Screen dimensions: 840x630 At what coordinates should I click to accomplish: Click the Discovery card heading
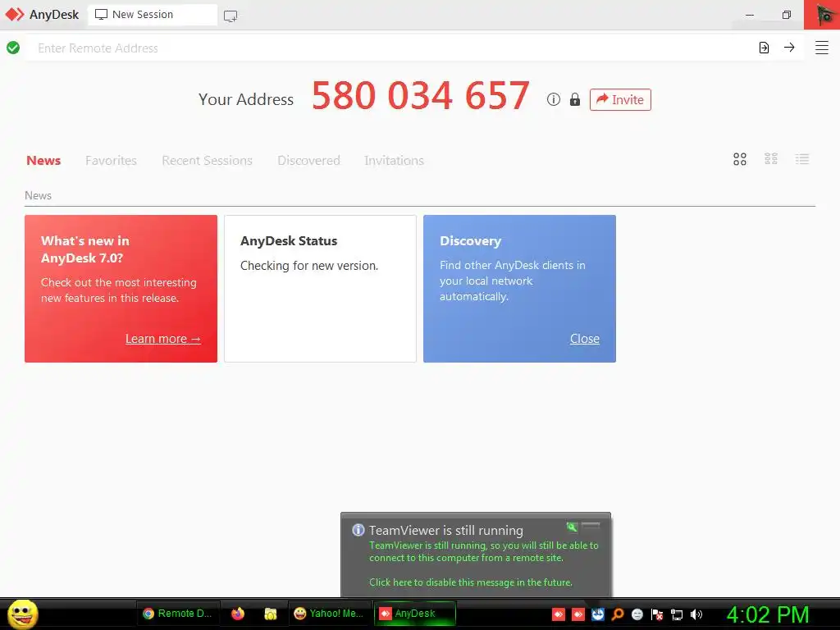pyautogui.click(x=470, y=241)
